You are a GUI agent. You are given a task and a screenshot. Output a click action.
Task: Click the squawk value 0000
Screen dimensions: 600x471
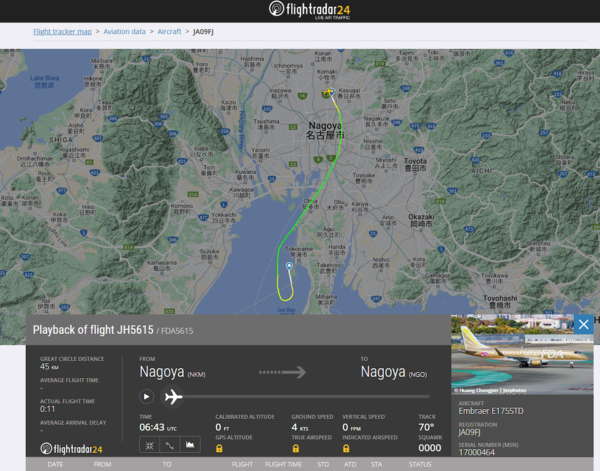click(430, 448)
